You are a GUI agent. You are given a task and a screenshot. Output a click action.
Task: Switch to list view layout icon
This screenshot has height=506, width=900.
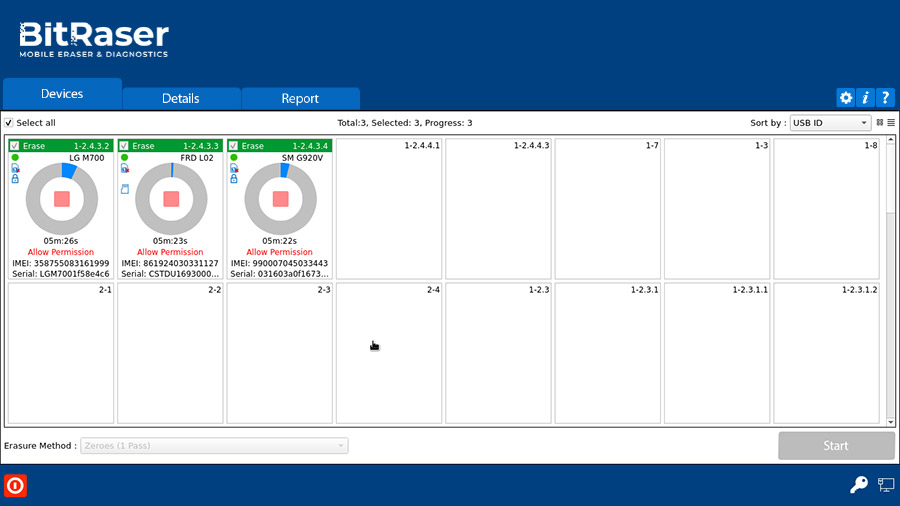coord(891,122)
